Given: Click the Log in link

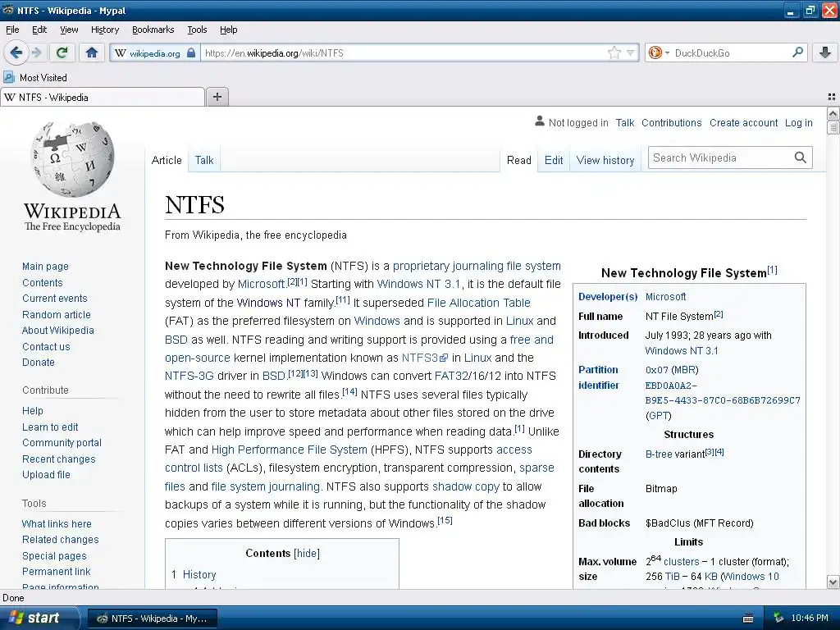Looking at the screenshot, I should pos(798,123).
